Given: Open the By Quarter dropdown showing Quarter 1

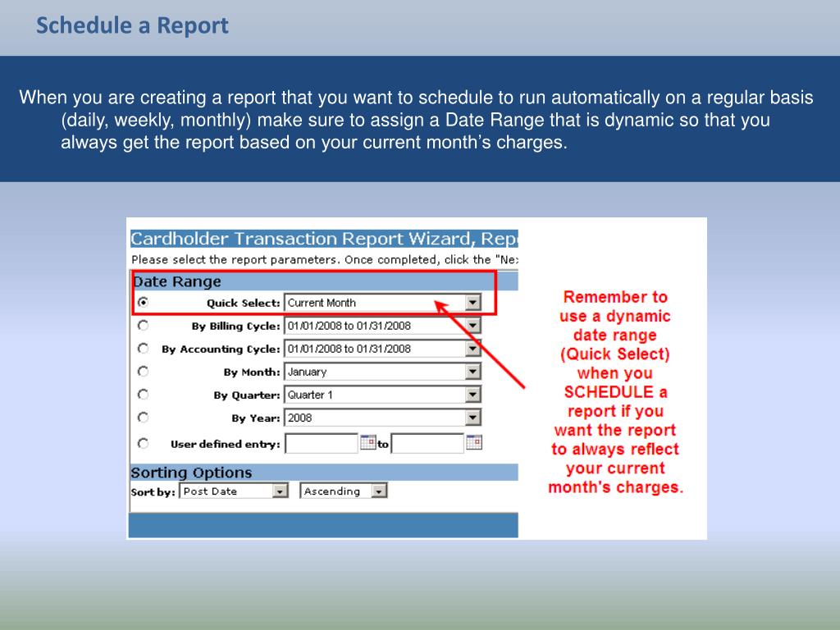Looking at the screenshot, I should pyautogui.click(x=382, y=395).
